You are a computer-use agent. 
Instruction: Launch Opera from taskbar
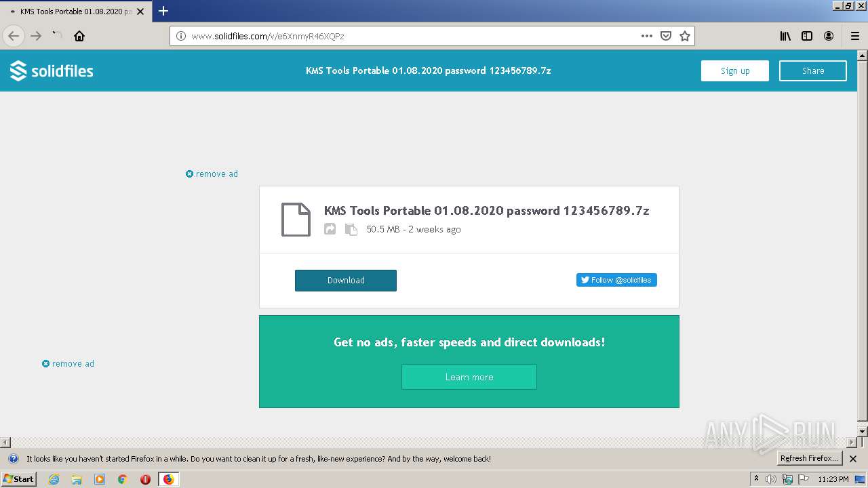tap(145, 479)
